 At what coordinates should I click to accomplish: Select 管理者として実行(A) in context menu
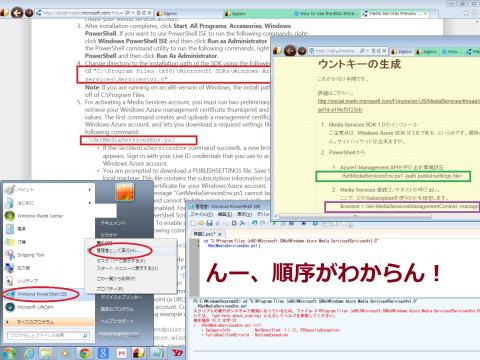coord(130,251)
